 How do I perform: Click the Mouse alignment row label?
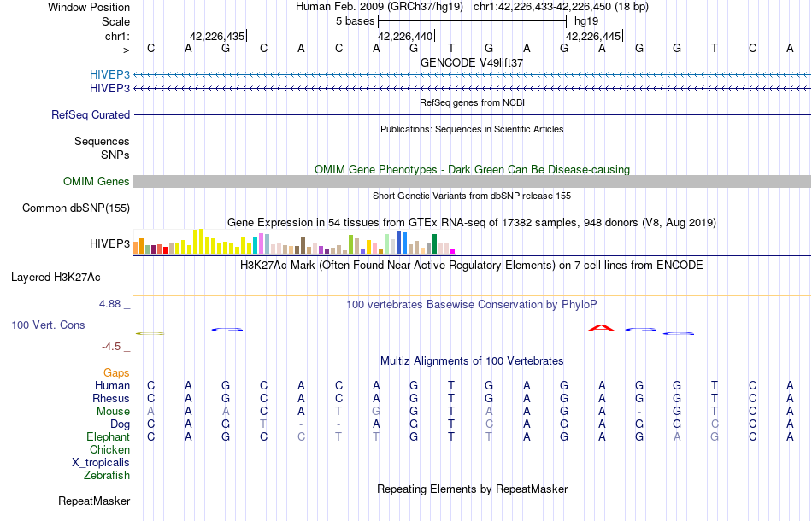point(113,412)
